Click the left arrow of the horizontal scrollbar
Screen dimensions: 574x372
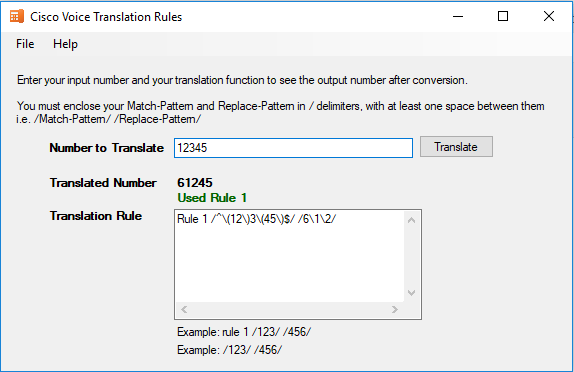tap(184, 310)
